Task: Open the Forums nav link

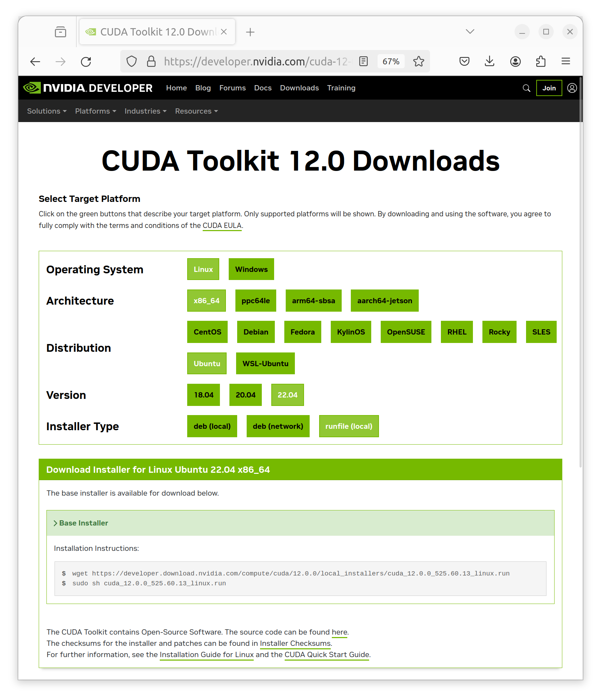Action: (233, 88)
